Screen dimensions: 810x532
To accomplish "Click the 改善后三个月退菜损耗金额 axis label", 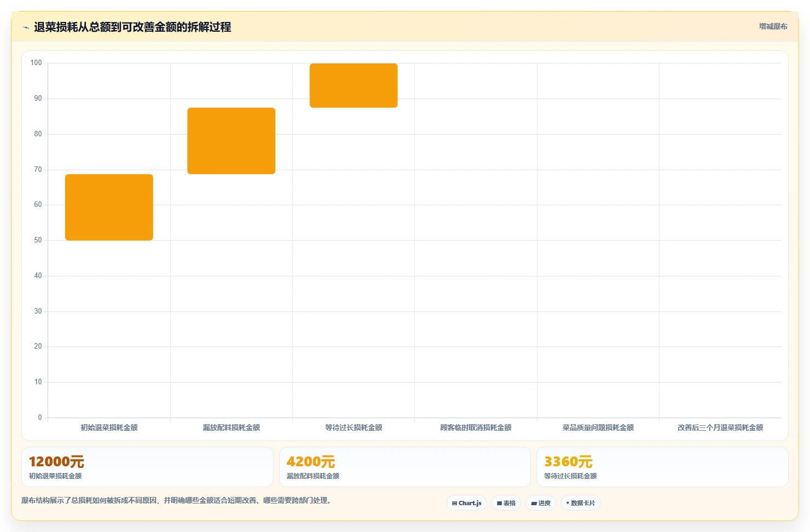I will coord(720,427).
